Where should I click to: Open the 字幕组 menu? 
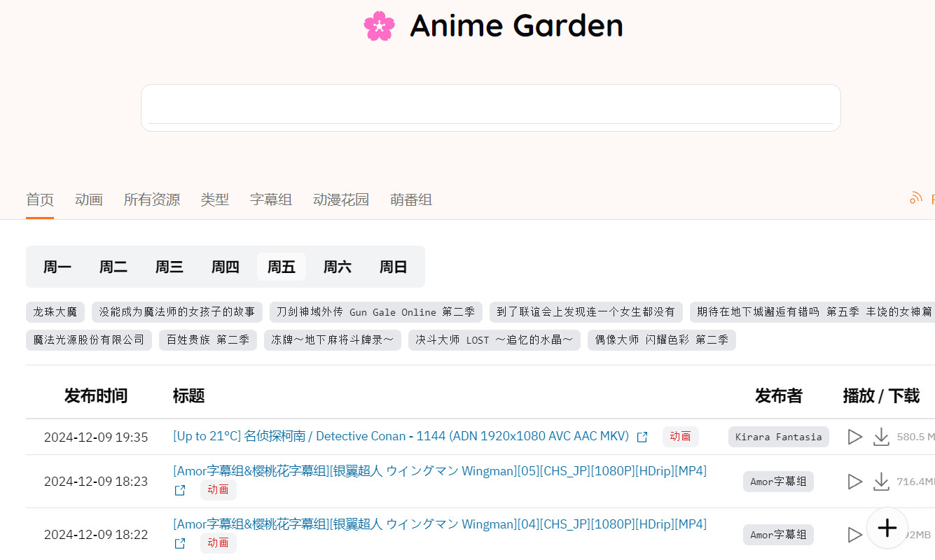(271, 199)
